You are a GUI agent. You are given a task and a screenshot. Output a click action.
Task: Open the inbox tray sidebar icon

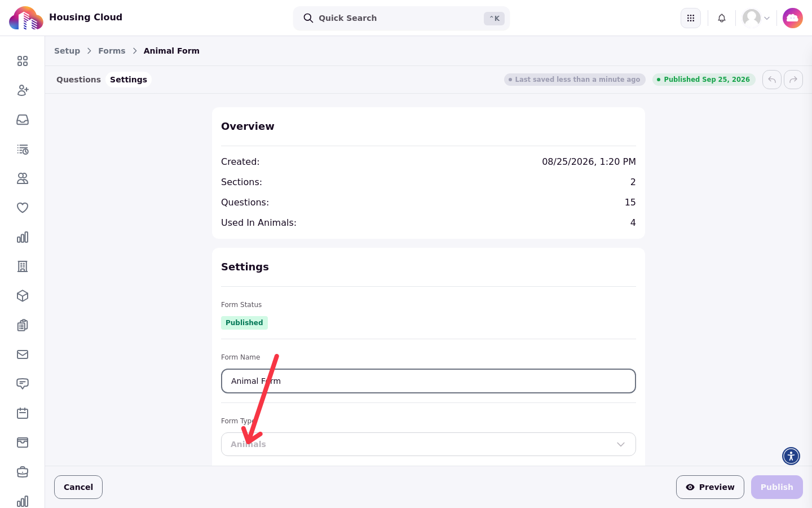(23, 120)
